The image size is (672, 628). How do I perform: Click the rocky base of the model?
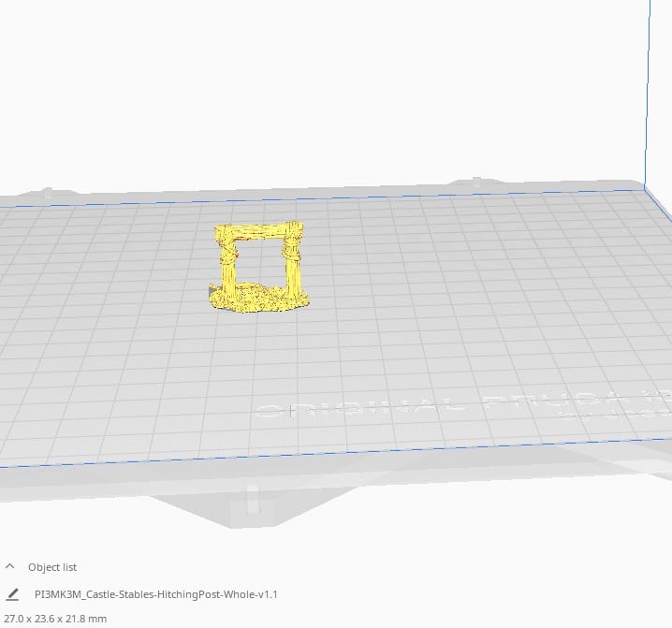257,299
